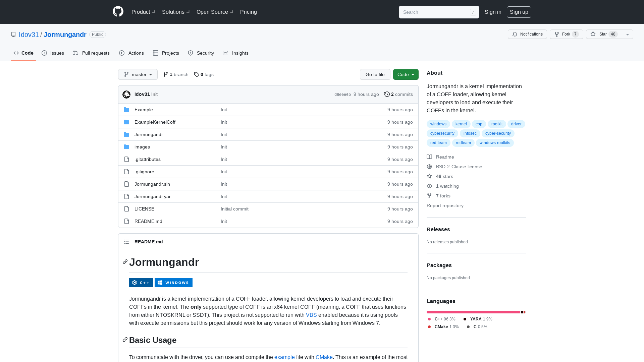644x362 pixels.
Task: Click the rootkit topic tag
Action: point(497,124)
